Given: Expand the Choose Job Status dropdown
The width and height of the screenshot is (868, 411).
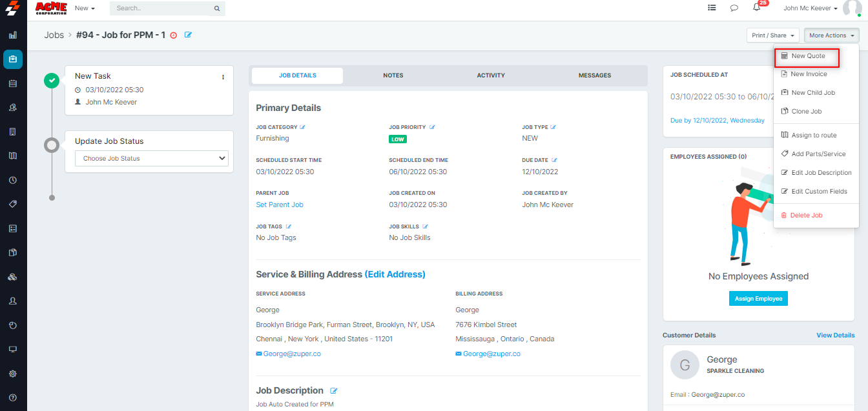Looking at the screenshot, I should [x=152, y=158].
